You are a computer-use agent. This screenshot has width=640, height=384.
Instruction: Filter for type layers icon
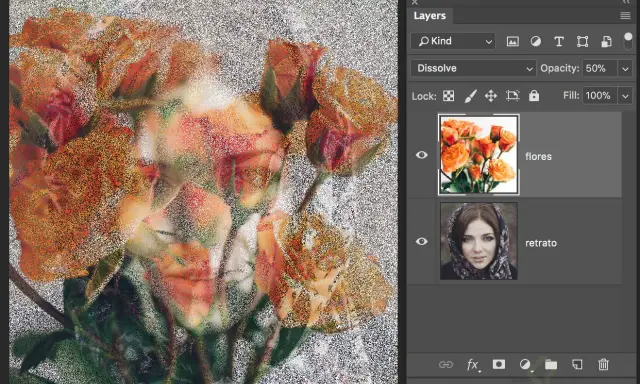[x=559, y=41]
